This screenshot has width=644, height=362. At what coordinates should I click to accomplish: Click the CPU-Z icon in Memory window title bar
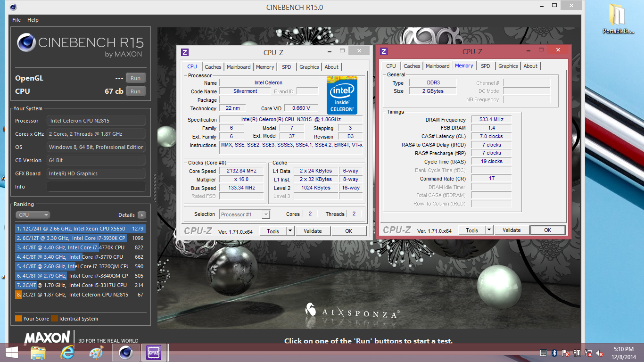(384, 51)
